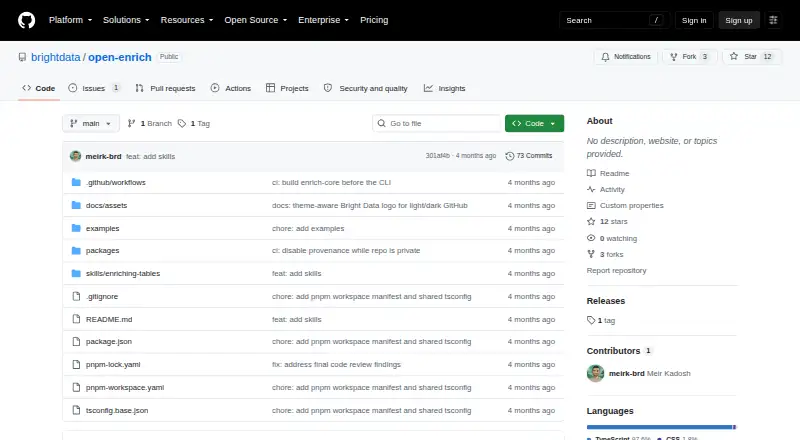Click the tag icon next to 1 Tag
The width and height of the screenshot is (800, 440).
tap(182, 124)
